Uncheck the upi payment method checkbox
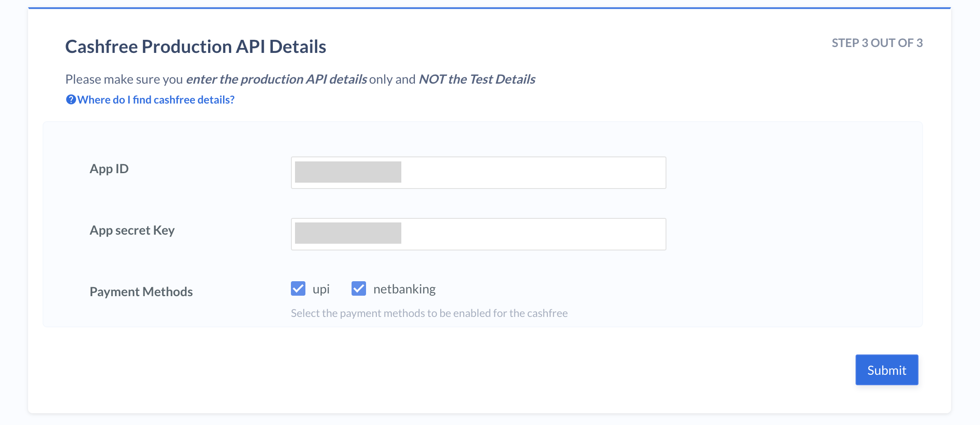This screenshot has height=425, width=980. [x=298, y=288]
